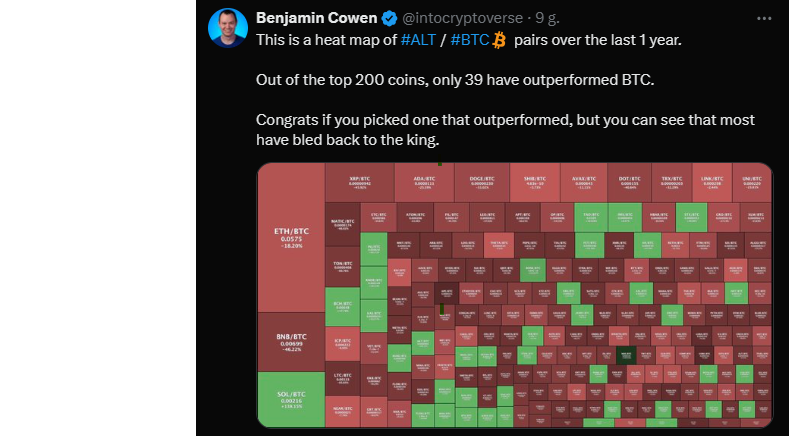789x436 pixels.
Task: Click the LINK/BTC heatmap tile
Action: coord(710,182)
